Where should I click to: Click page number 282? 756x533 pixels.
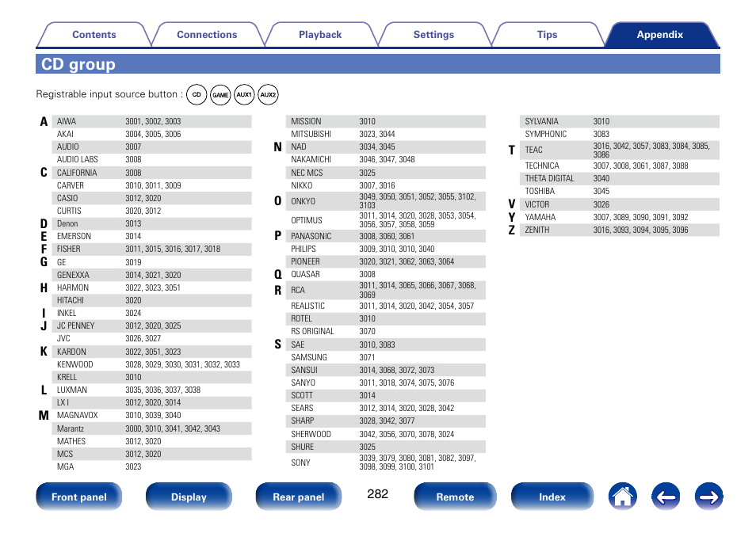pos(377,494)
